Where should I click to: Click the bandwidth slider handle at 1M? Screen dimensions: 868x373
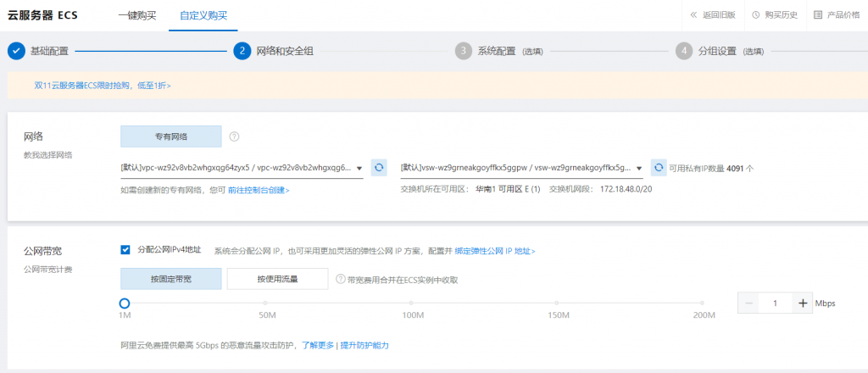(x=125, y=303)
